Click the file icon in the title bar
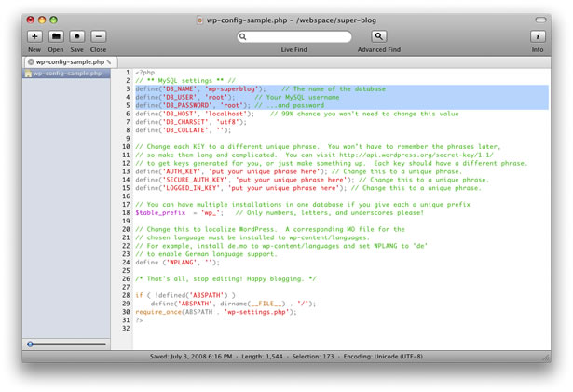 click(x=199, y=20)
